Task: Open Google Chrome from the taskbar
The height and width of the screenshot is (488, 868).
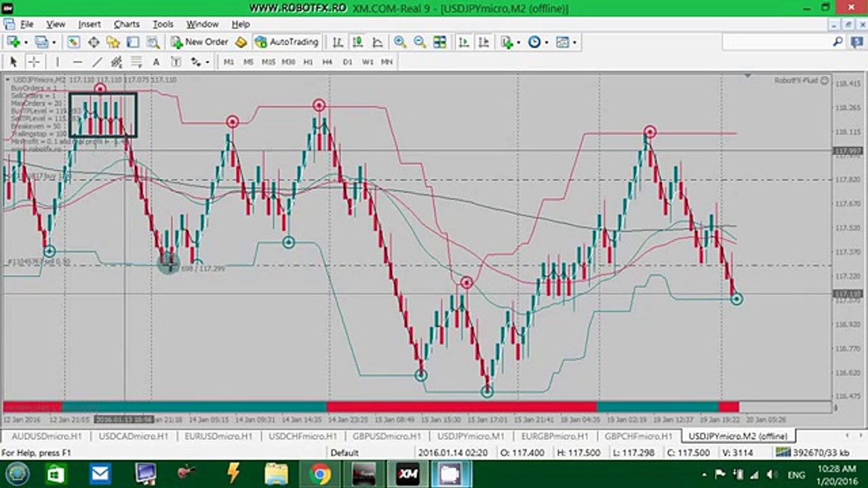Action: click(321, 474)
